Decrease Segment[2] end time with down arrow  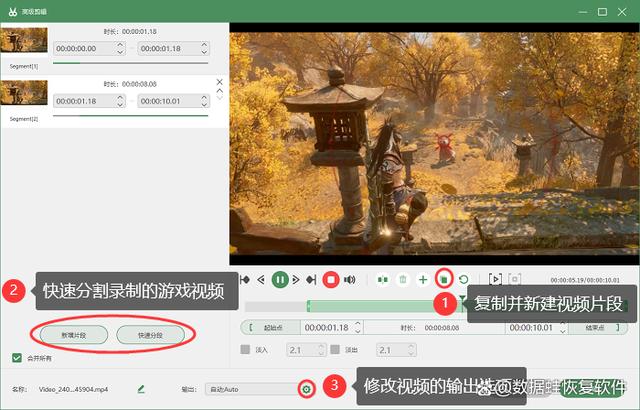pyautogui.click(x=204, y=104)
